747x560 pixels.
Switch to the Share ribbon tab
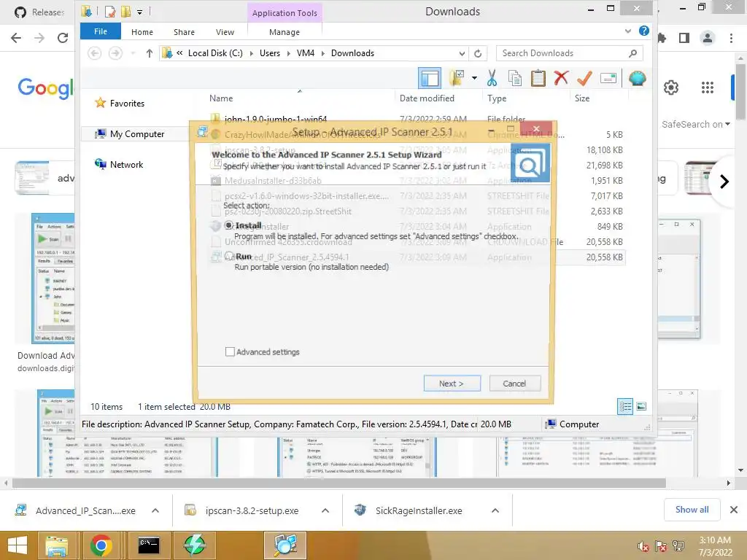tap(184, 32)
